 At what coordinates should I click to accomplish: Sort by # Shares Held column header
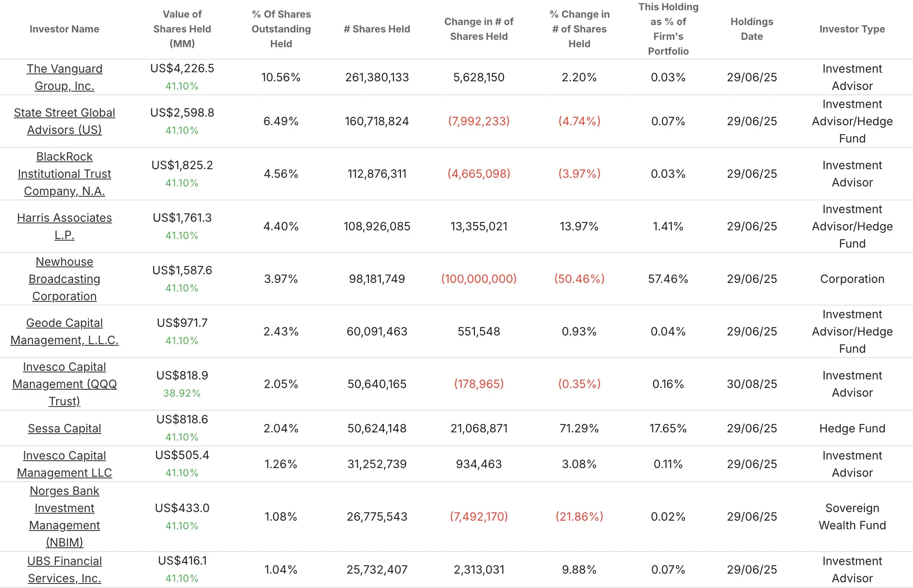click(x=377, y=29)
